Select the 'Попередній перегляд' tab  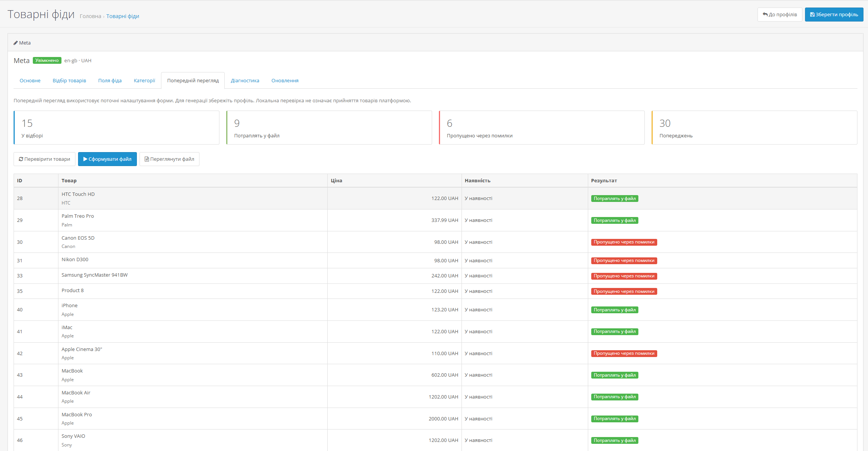[193, 81]
